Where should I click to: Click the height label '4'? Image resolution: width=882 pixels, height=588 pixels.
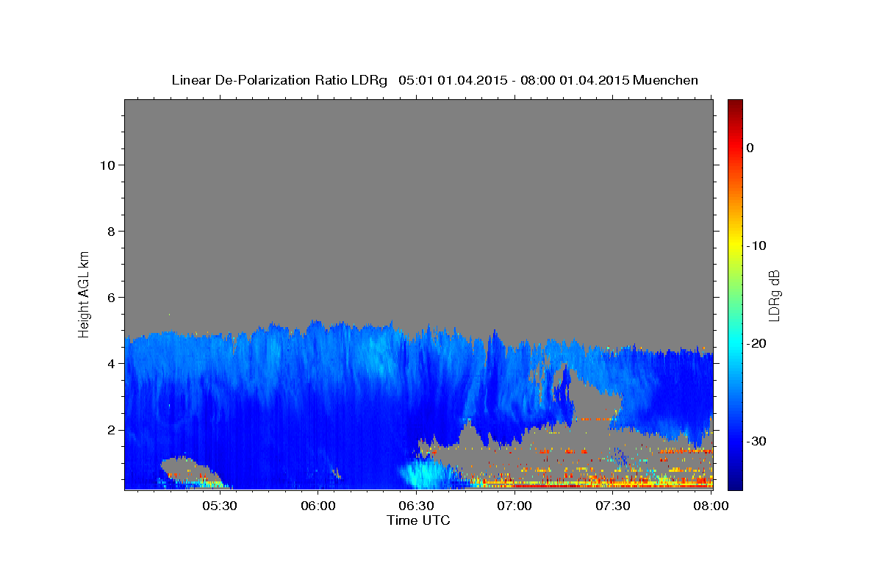[x=110, y=363]
